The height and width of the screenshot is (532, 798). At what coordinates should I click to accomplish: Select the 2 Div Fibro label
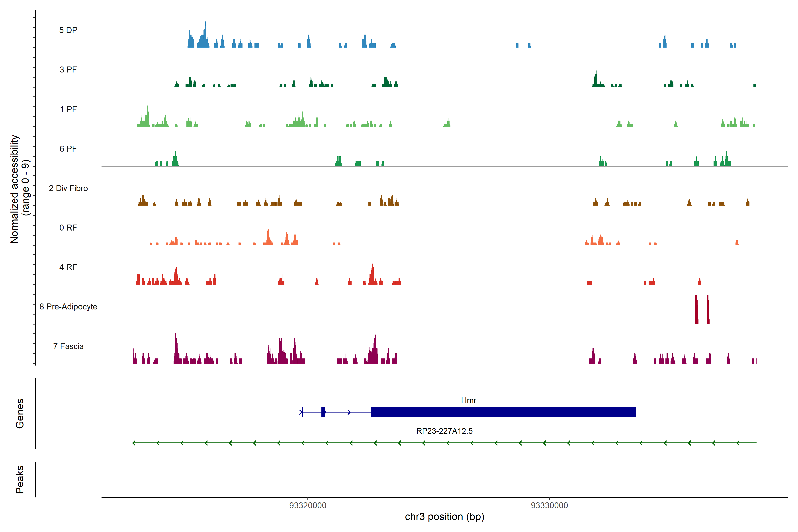pos(68,188)
